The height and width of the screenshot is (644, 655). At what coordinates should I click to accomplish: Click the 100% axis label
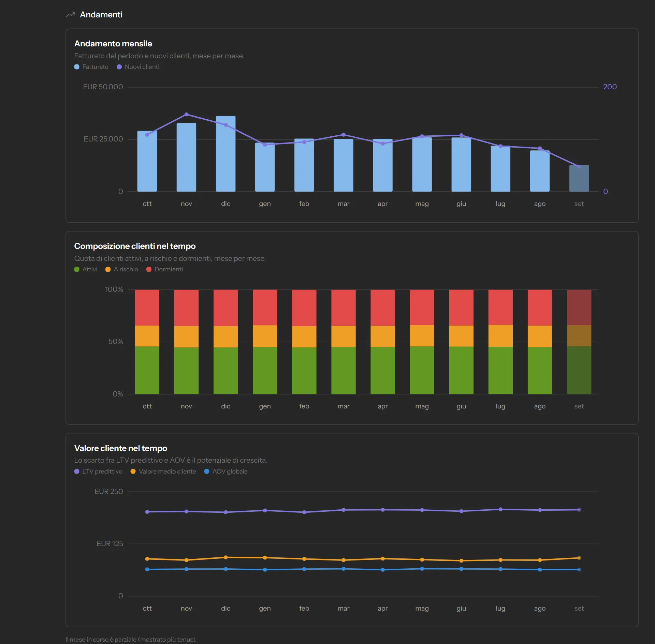click(114, 289)
